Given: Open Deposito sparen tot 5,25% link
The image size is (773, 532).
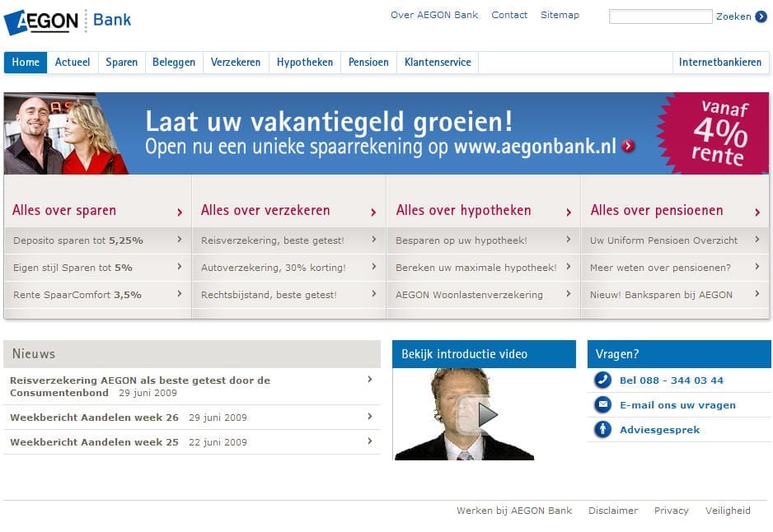Looking at the screenshot, I should coord(78,240).
